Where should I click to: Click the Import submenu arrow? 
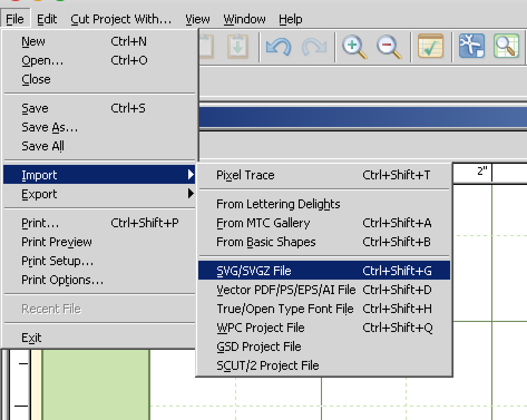tap(191, 175)
